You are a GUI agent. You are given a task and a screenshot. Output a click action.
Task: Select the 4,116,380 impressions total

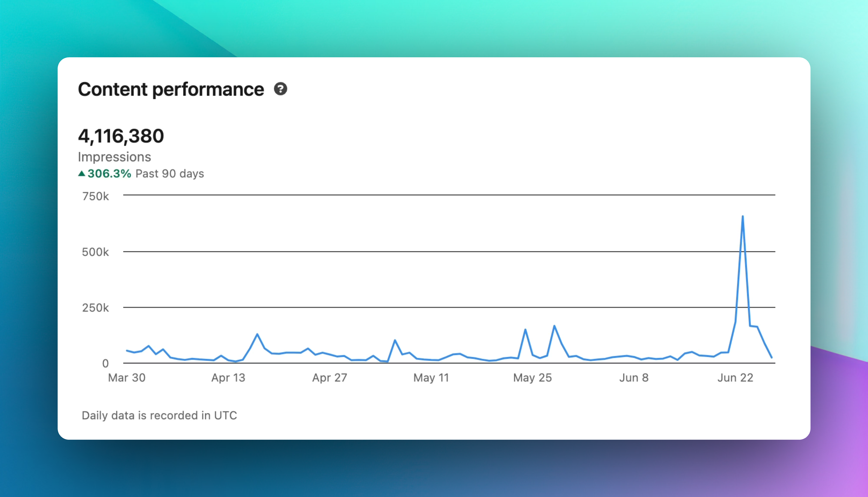click(121, 136)
